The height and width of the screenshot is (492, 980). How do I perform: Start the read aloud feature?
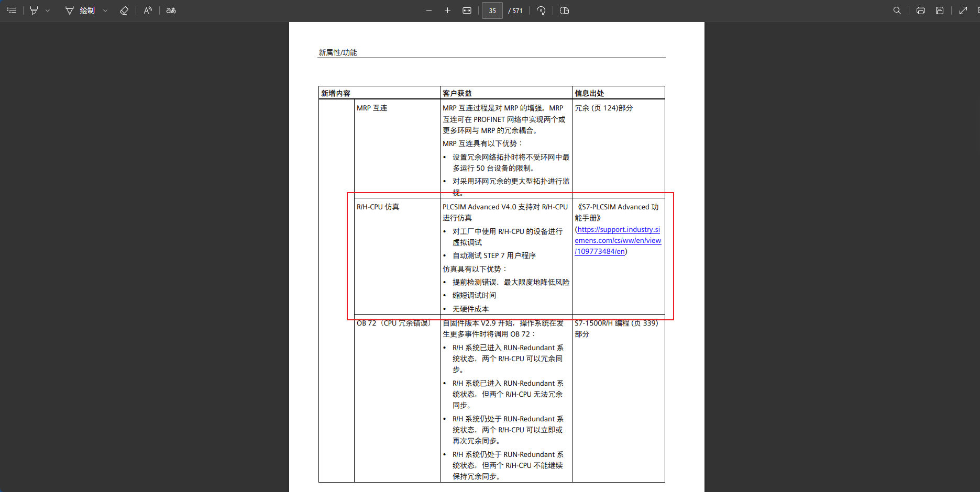(148, 10)
